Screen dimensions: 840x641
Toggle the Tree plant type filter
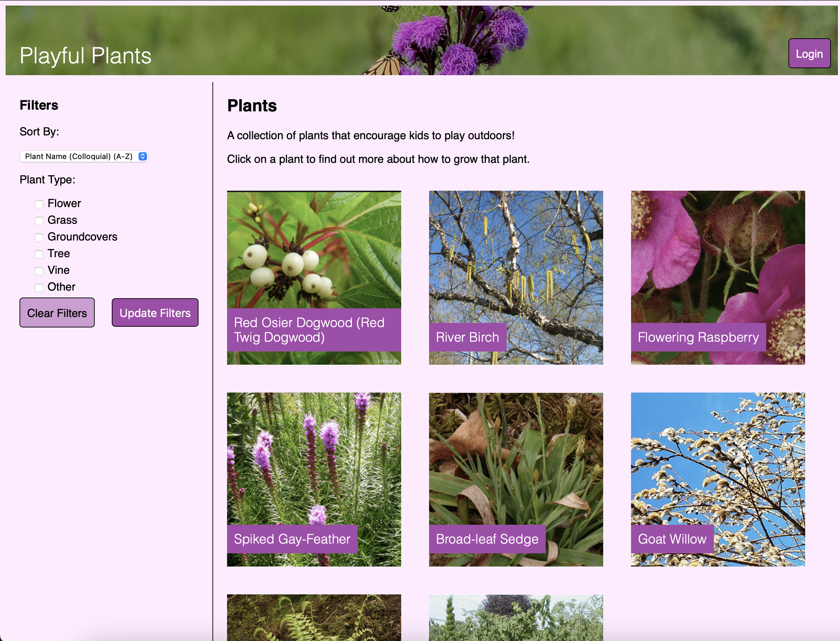pos(39,254)
